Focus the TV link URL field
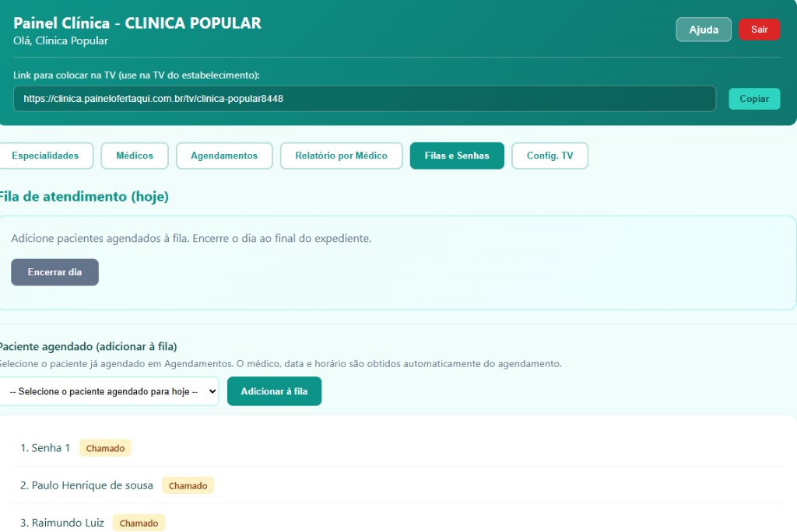The image size is (797, 532). [364, 99]
